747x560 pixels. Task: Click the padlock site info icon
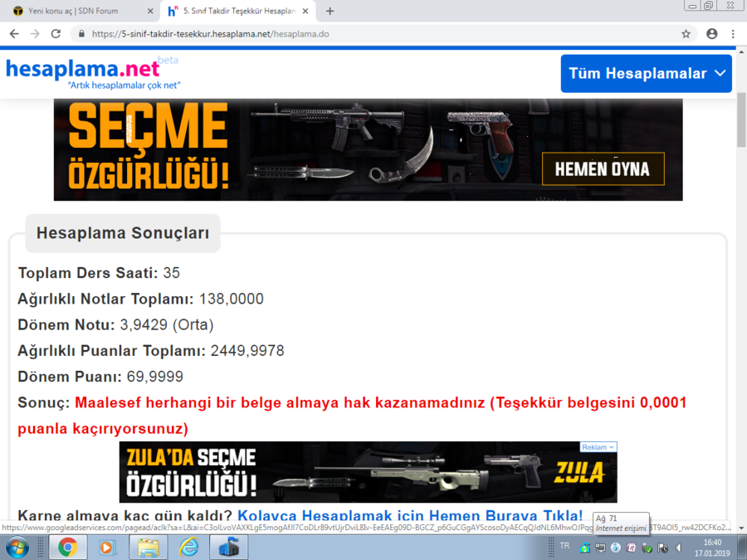pyautogui.click(x=81, y=34)
